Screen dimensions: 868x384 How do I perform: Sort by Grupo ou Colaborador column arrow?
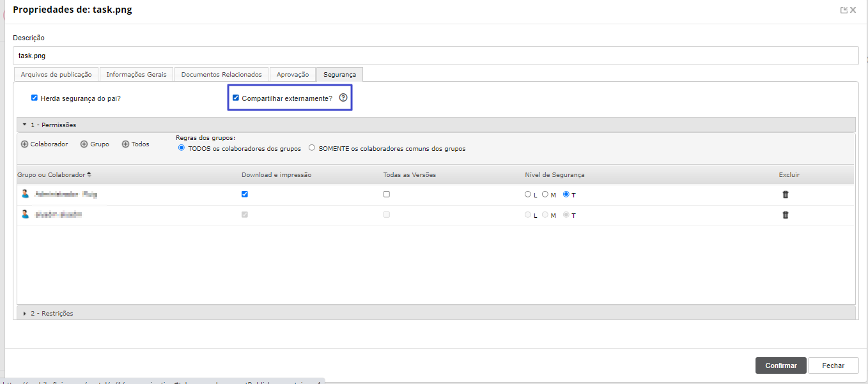click(x=89, y=174)
